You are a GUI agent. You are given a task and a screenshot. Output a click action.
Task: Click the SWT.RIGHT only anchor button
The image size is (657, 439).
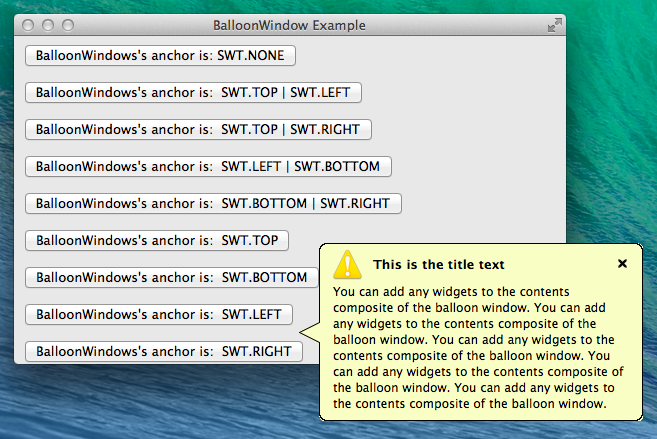(x=164, y=351)
